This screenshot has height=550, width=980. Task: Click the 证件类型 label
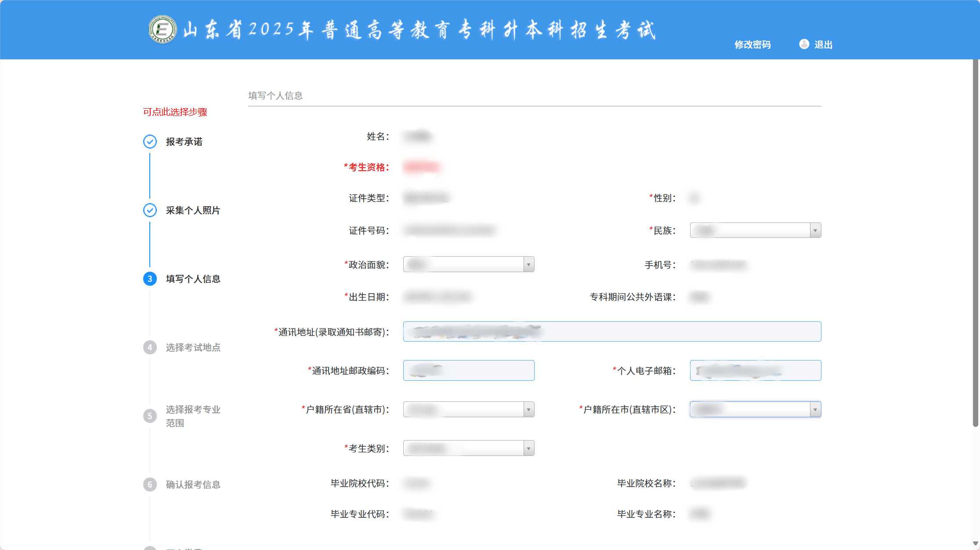pyautogui.click(x=369, y=198)
